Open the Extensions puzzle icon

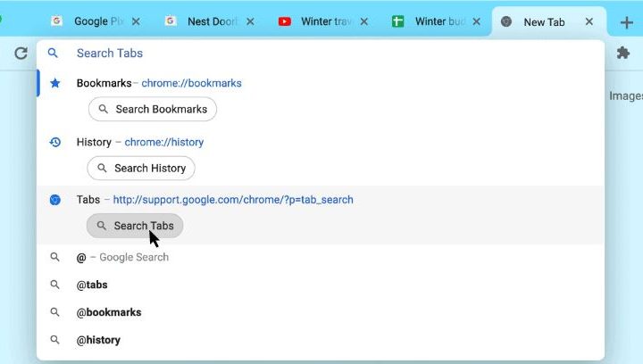coord(623,53)
